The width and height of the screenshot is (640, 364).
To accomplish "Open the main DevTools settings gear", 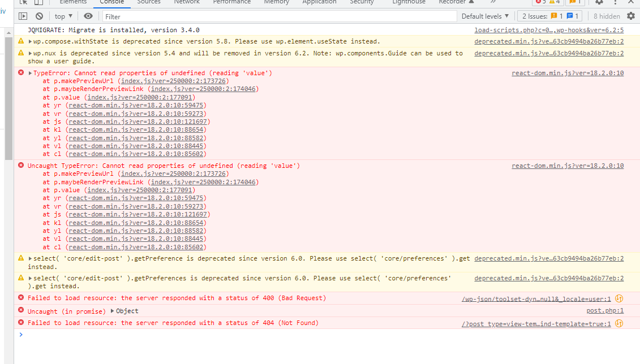I will tap(599, 3).
